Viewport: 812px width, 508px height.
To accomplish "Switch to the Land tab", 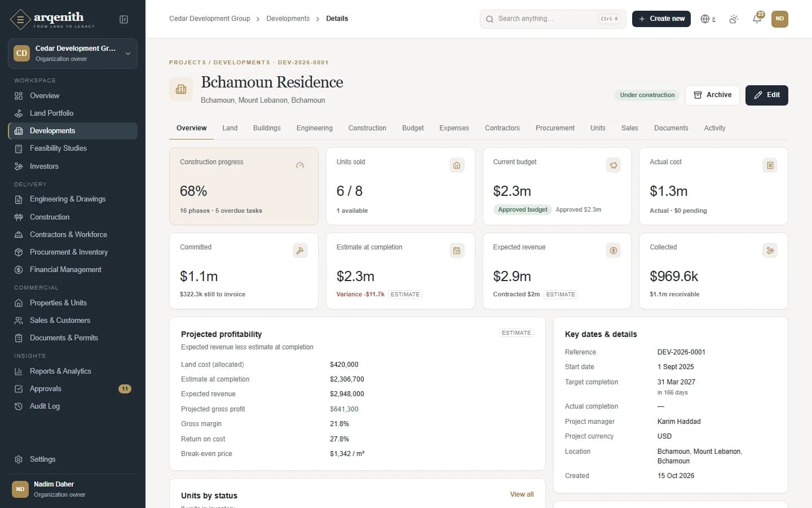I will [x=230, y=128].
